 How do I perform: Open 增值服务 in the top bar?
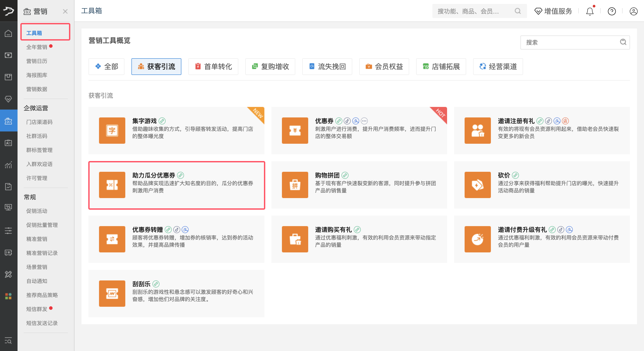pos(553,11)
